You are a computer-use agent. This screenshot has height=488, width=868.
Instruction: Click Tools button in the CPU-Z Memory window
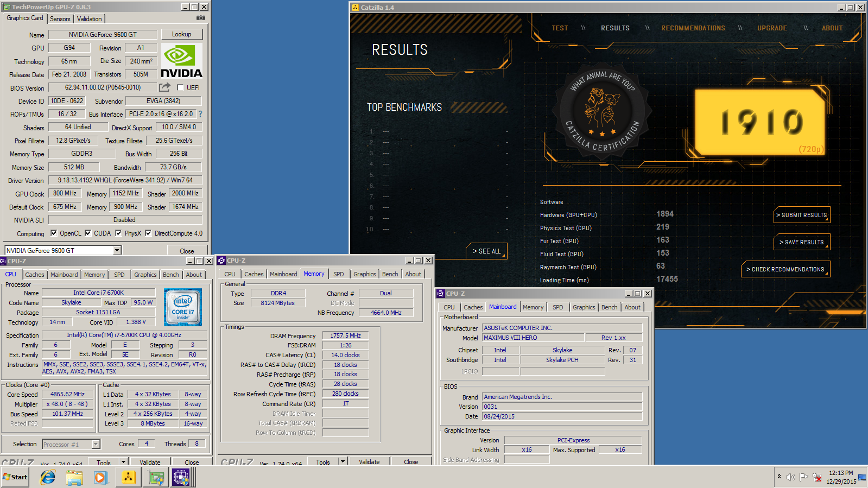[323, 462]
